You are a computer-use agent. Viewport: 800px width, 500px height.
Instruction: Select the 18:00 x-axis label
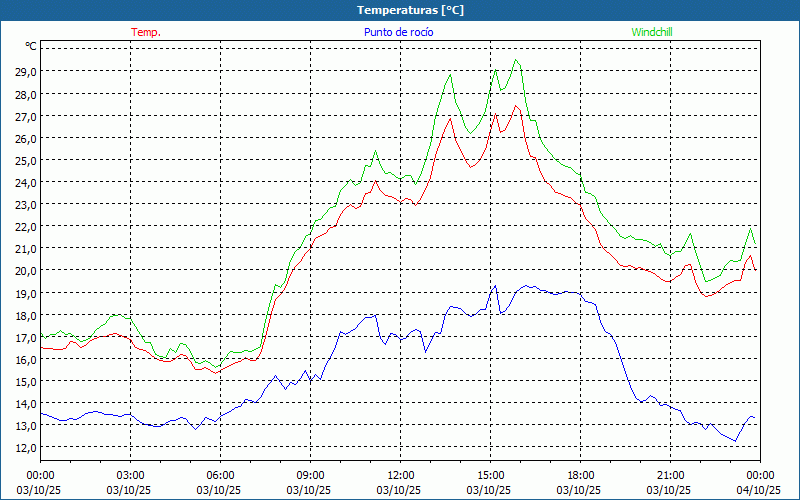point(580,475)
